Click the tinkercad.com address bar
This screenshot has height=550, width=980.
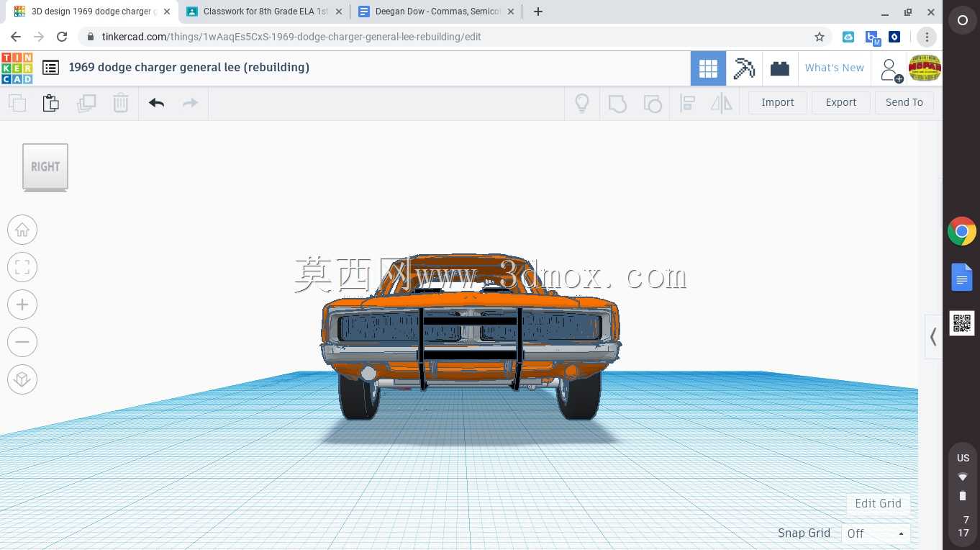[453, 37]
